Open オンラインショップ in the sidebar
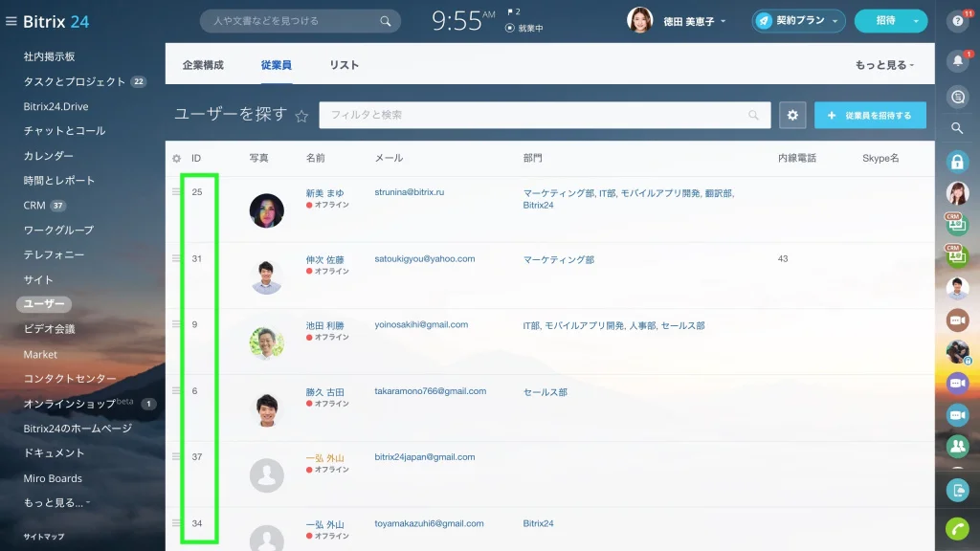 69,405
